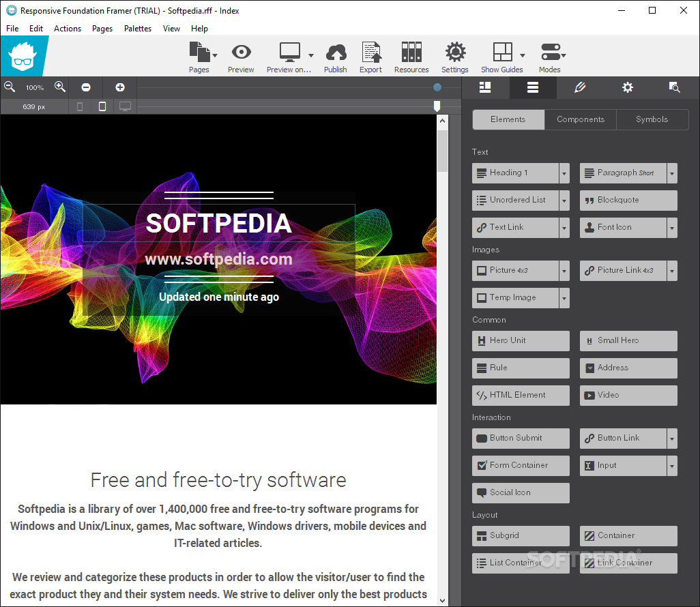Add a Video element
Screen dimensions: 700x607
tap(628, 396)
